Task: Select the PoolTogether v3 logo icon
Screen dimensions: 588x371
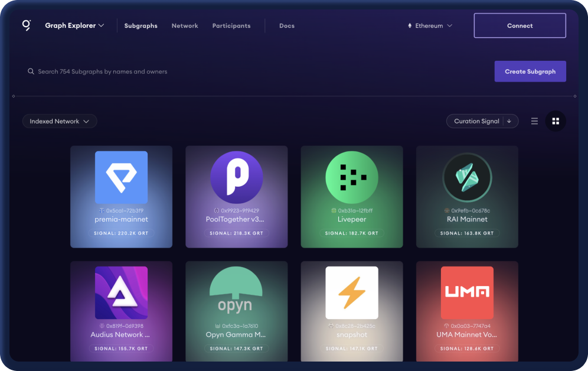Action: pos(236,177)
